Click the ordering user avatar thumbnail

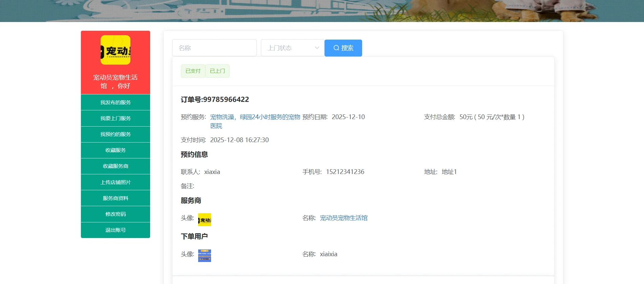pyautogui.click(x=205, y=256)
